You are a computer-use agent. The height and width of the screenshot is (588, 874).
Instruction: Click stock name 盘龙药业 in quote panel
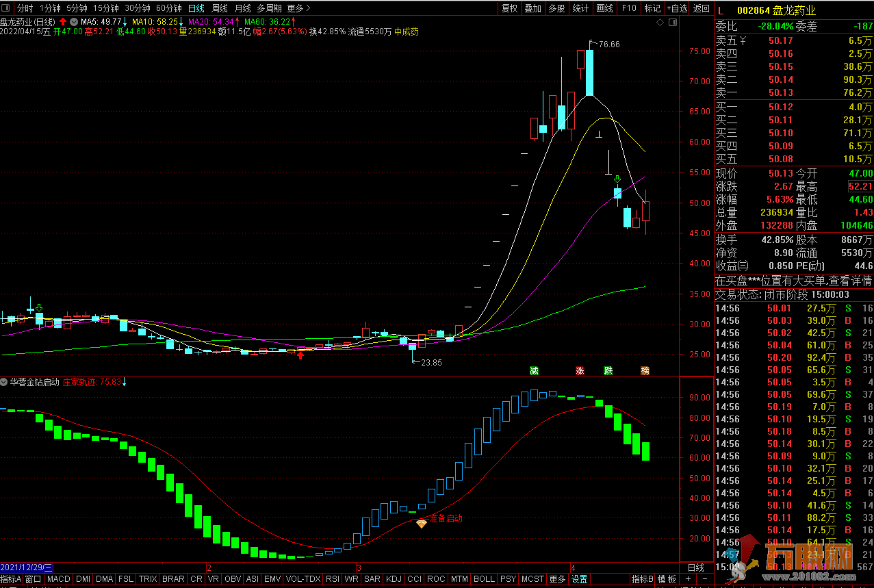coord(795,10)
